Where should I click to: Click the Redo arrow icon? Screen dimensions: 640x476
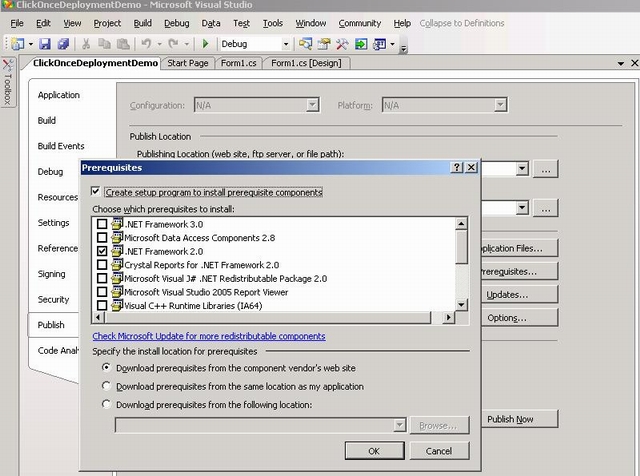(173, 43)
